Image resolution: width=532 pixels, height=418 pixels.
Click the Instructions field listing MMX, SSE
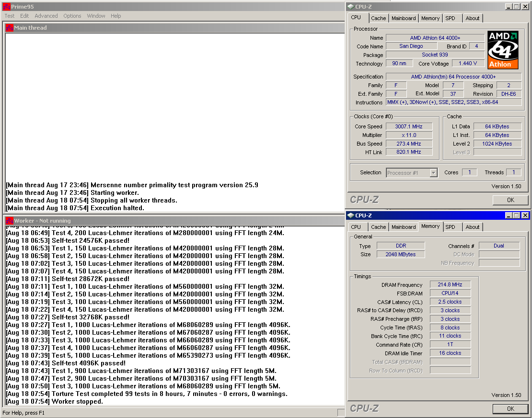click(453, 102)
